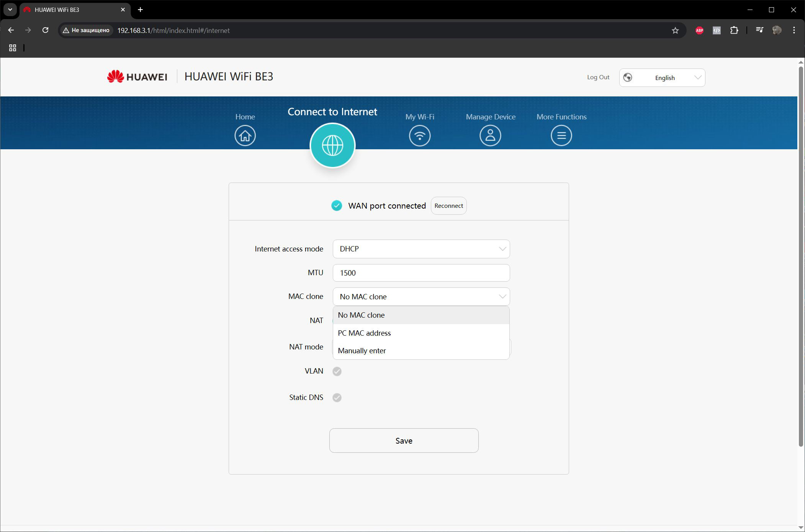Go back to the previous page
This screenshot has width=805, height=532.
click(11, 30)
